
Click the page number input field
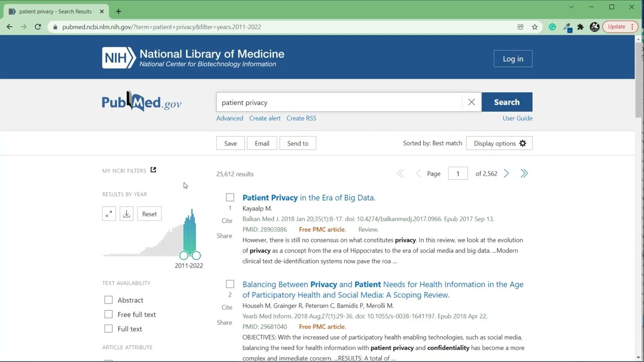click(x=458, y=173)
